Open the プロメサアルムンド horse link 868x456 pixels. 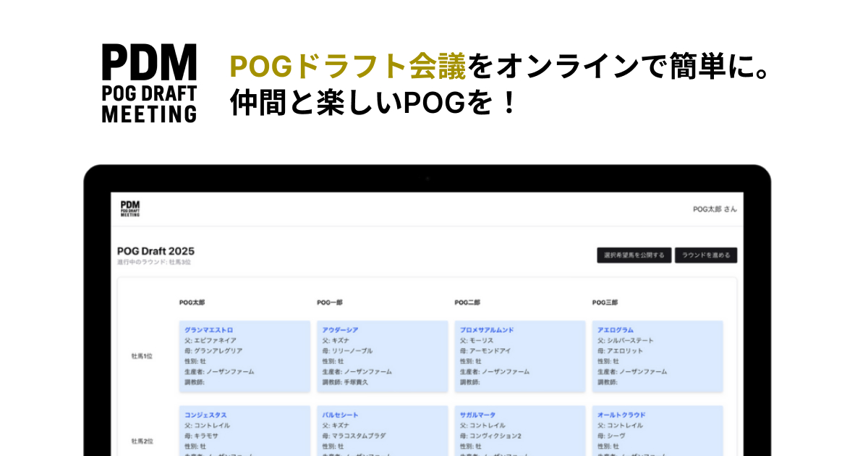488,329
